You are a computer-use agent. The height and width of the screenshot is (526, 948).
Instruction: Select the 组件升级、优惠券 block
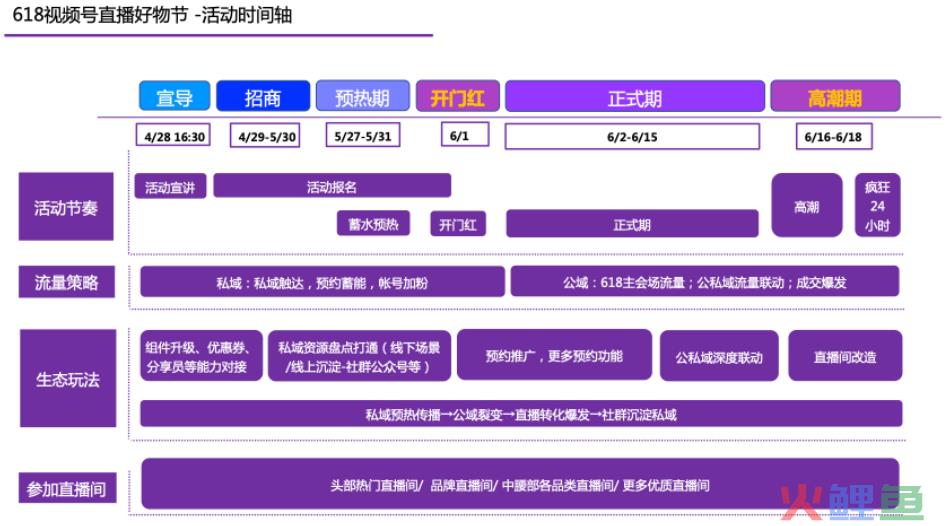click(x=201, y=356)
